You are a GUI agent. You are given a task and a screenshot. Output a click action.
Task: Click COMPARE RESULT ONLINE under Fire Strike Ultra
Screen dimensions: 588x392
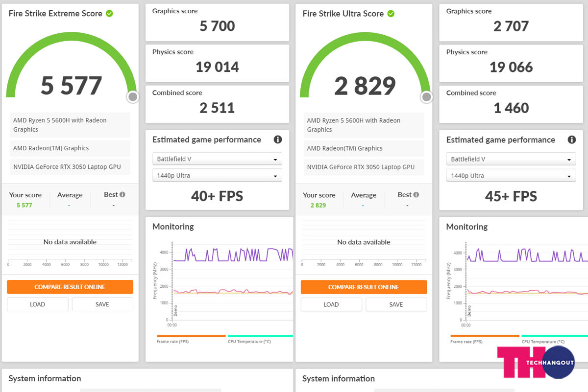point(364,287)
